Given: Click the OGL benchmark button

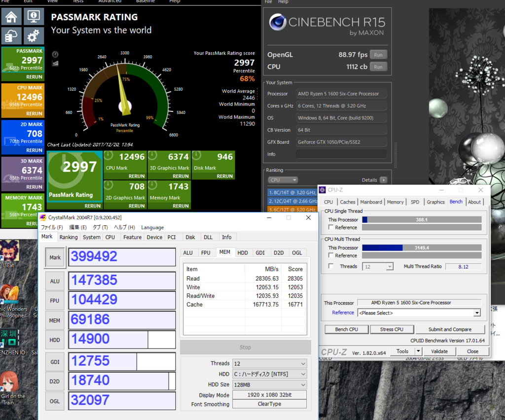Looking at the screenshot, I should point(55,401).
